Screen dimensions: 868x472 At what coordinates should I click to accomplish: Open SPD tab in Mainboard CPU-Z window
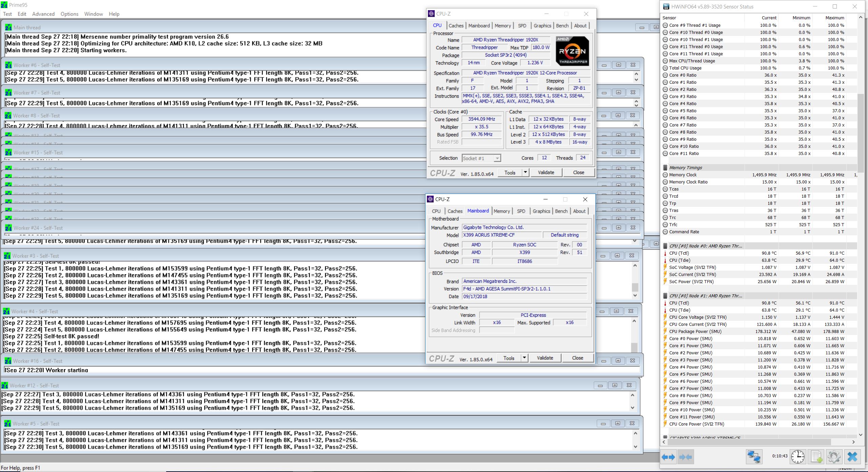click(521, 211)
